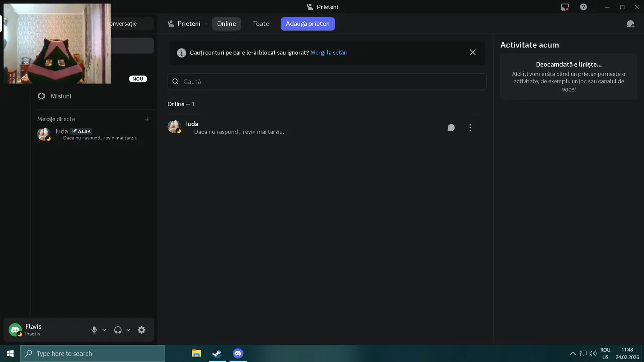Open Misiuni quests item
The height and width of the screenshot is (362, 644).
tap(94, 96)
